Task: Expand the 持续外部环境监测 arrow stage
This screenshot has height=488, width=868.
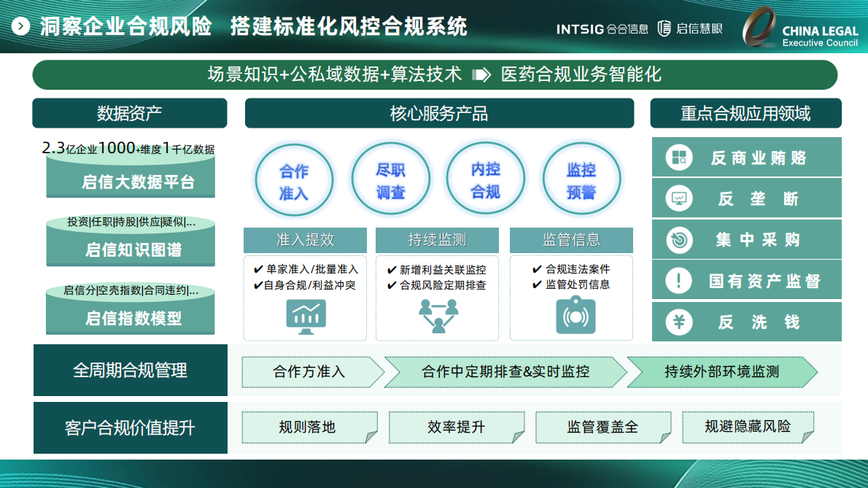Action: tap(722, 371)
